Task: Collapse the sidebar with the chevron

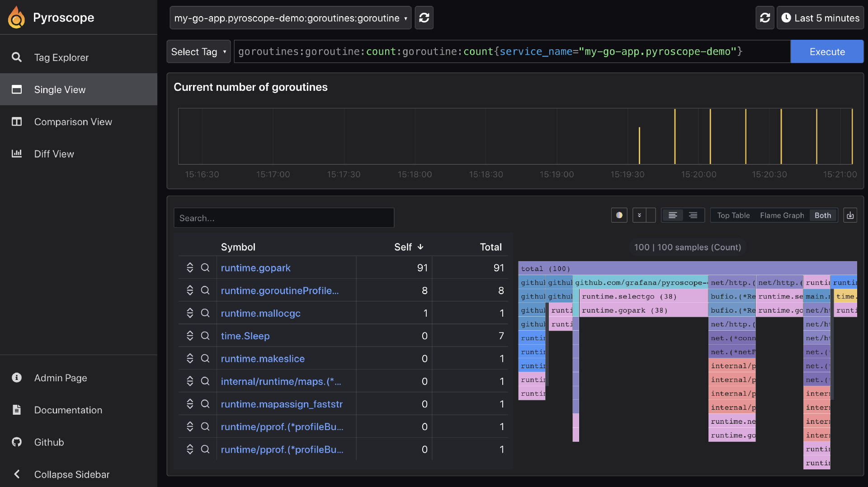Action: point(17,474)
